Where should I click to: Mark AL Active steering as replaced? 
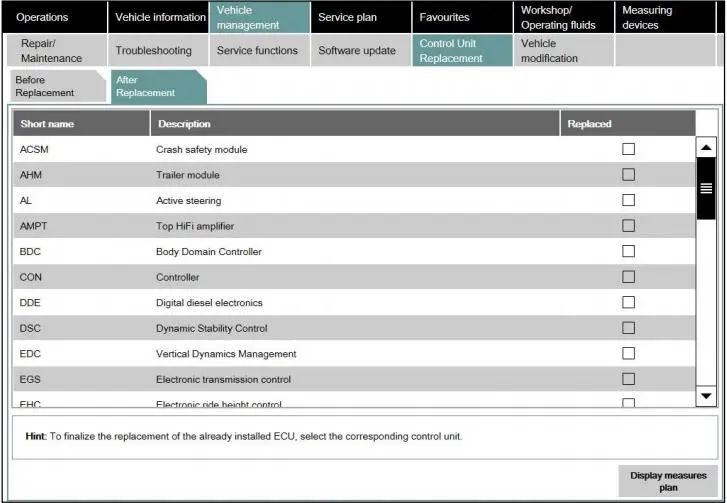point(628,200)
